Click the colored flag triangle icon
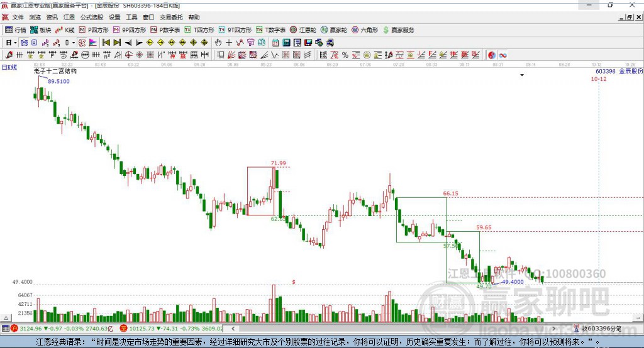 tap(93, 43)
